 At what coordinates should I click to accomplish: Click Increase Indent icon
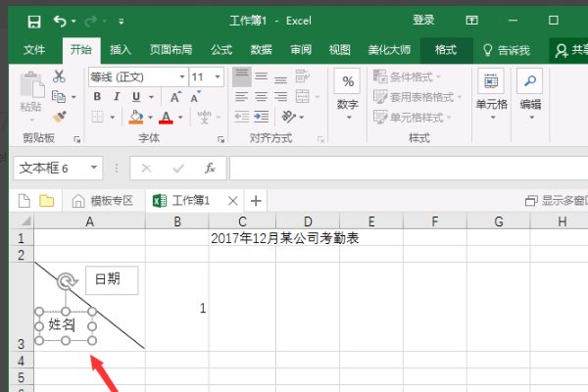[262, 117]
